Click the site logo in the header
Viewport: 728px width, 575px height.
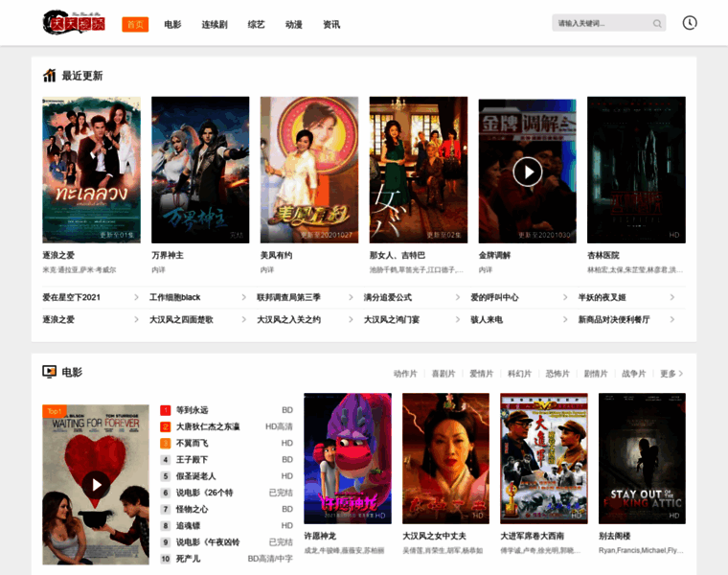[74, 22]
